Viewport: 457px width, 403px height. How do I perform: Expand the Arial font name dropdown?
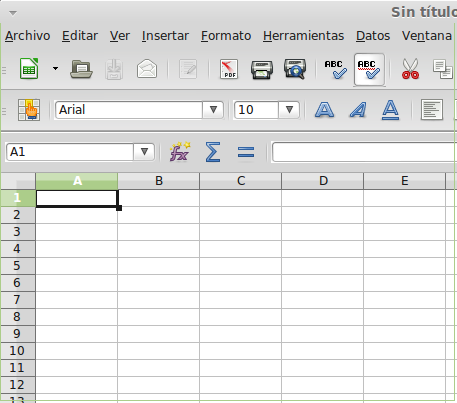[213, 110]
